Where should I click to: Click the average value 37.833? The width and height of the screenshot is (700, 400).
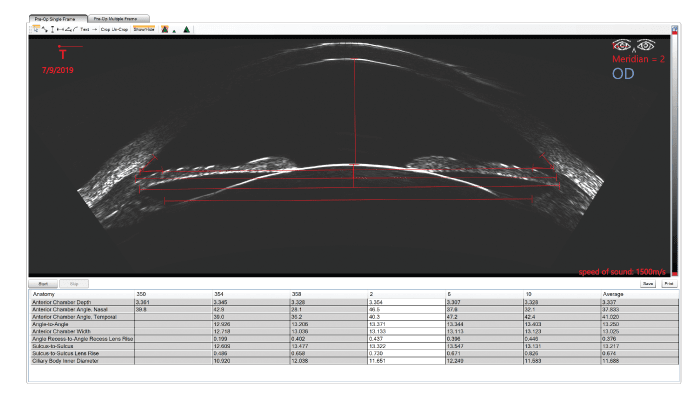coord(611,309)
